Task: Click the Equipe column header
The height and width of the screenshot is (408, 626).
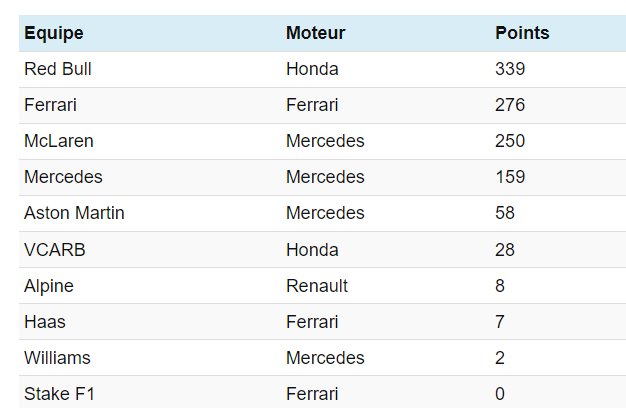Action: click(x=54, y=33)
